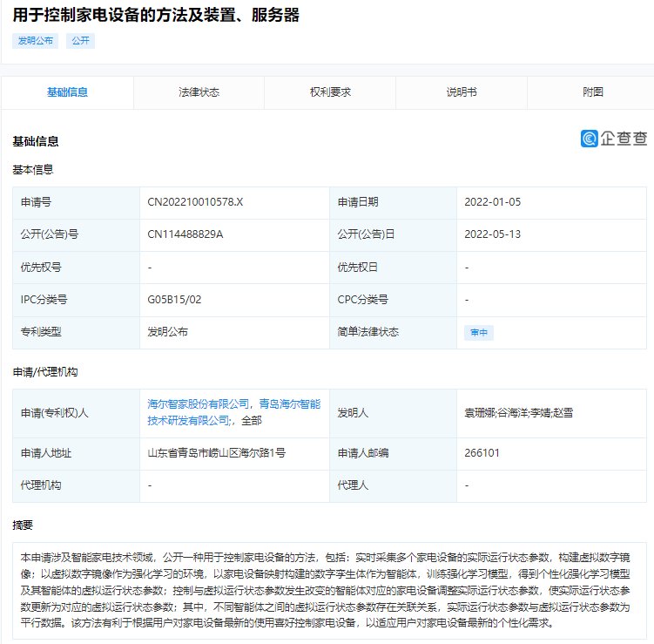Click the 审中 legal status badge
654x644 pixels.
point(479,333)
